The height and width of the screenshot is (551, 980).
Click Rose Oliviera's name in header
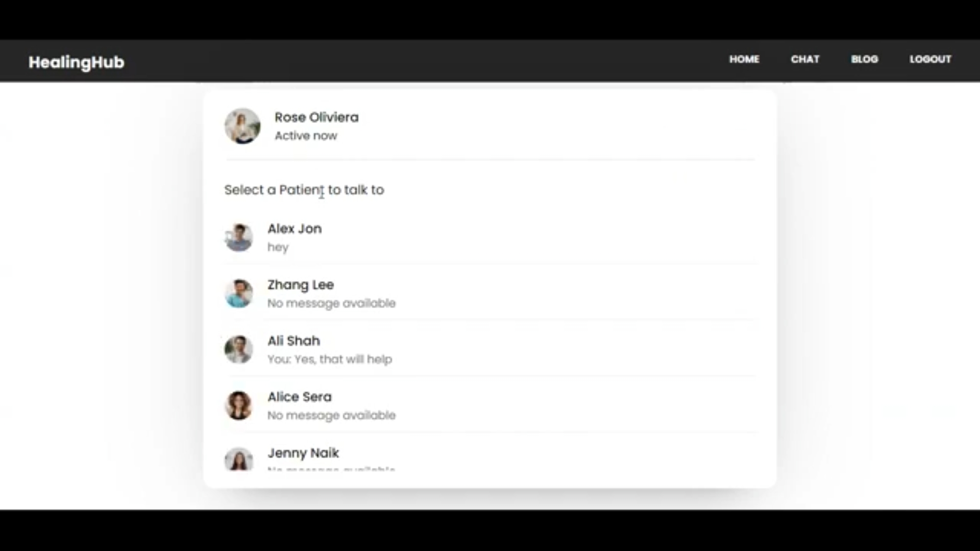click(x=316, y=117)
